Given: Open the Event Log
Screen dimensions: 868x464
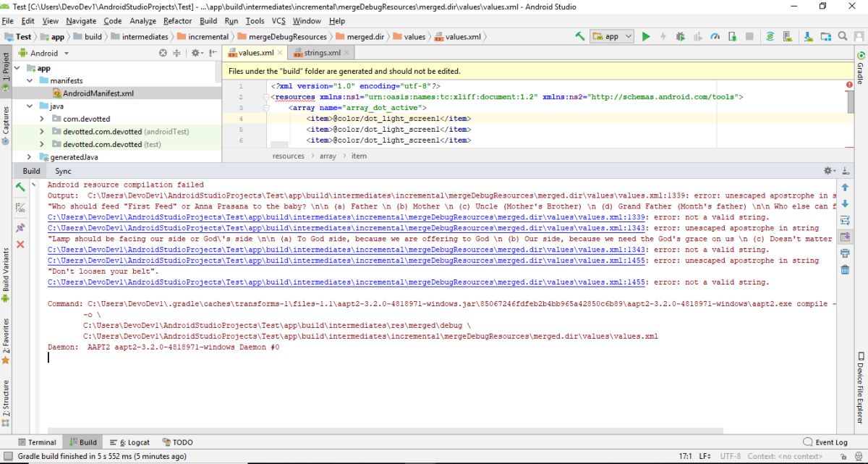Looking at the screenshot, I should (826, 442).
